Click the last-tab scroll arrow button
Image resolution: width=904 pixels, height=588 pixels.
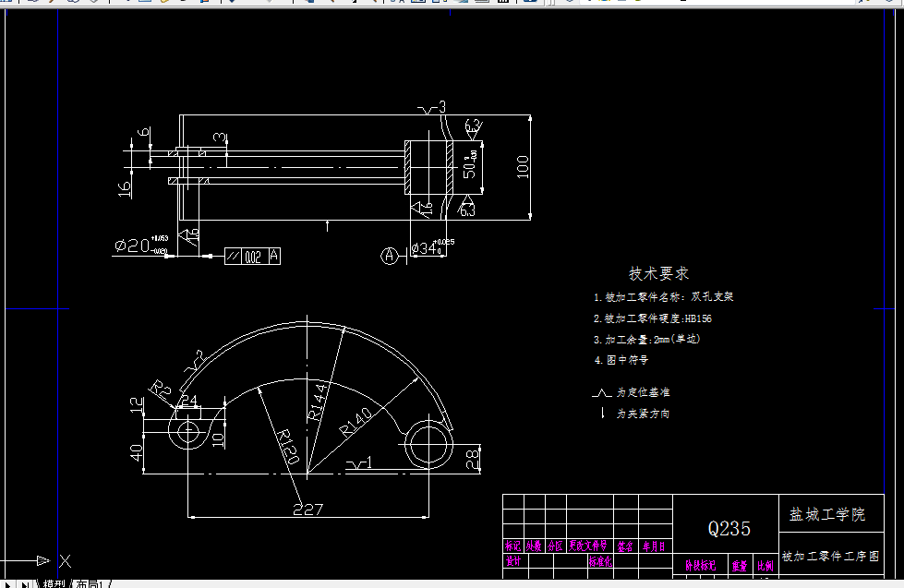point(25,584)
